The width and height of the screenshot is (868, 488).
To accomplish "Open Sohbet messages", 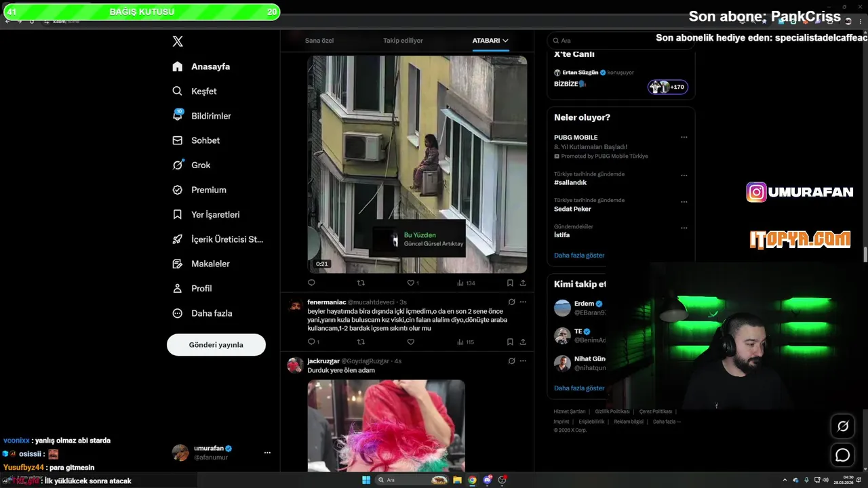I will tap(196, 140).
